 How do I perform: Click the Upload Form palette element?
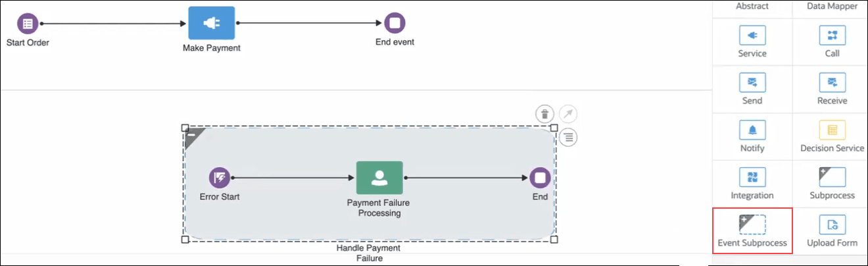coord(832,225)
